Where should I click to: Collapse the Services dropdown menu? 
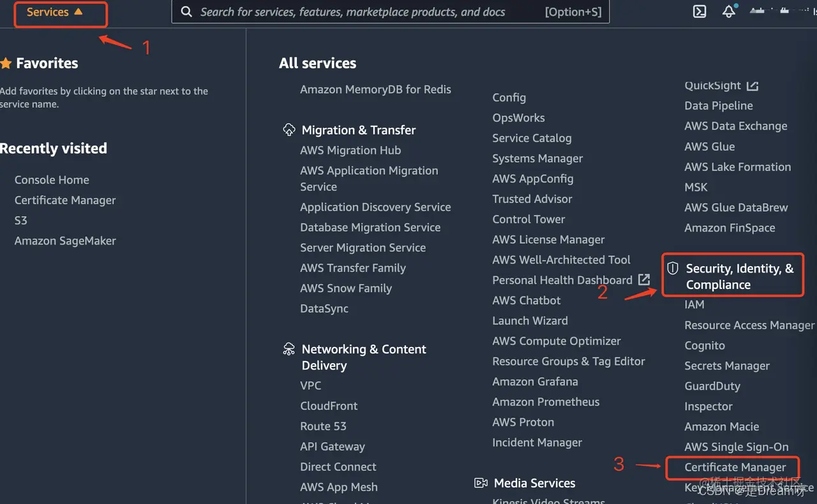[x=55, y=12]
